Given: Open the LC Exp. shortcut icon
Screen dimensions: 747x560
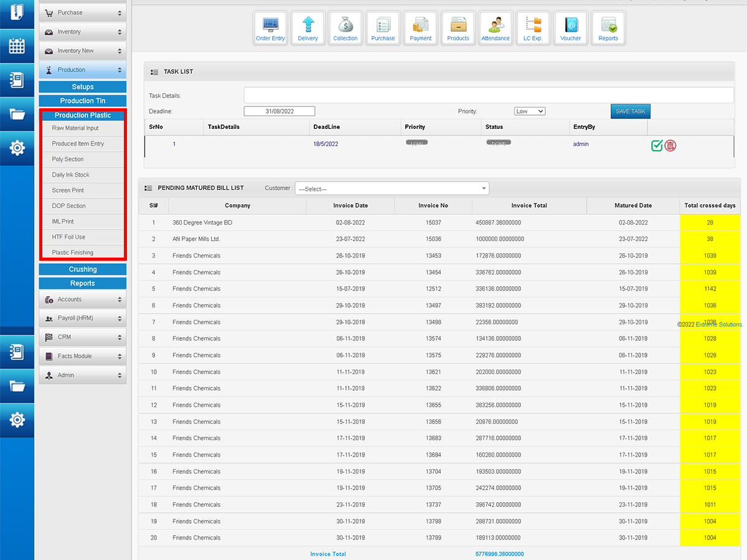Looking at the screenshot, I should tap(533, 29).
